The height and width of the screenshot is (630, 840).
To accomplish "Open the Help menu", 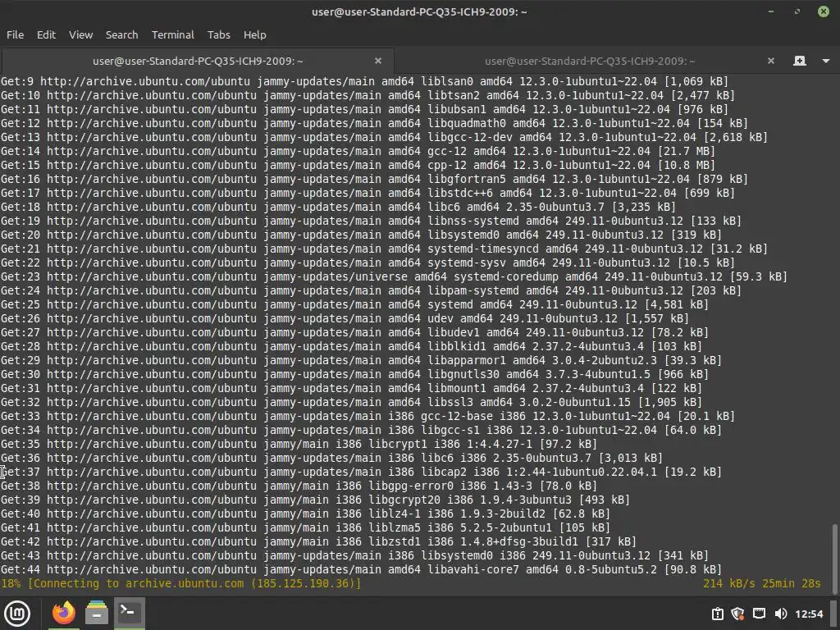I will pyautogui.click(x=254, y=34).
